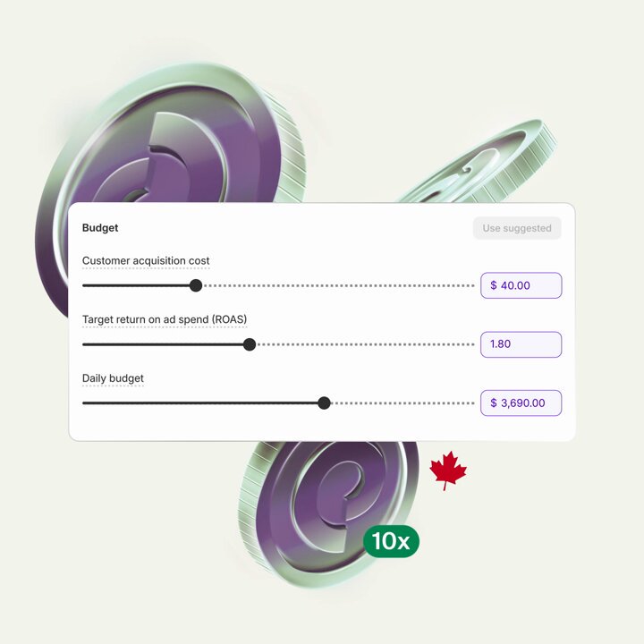Click the Target ROAS slider handle
Image resolution: width=644 pixels, height=644 pixels.
click(250, 344)
